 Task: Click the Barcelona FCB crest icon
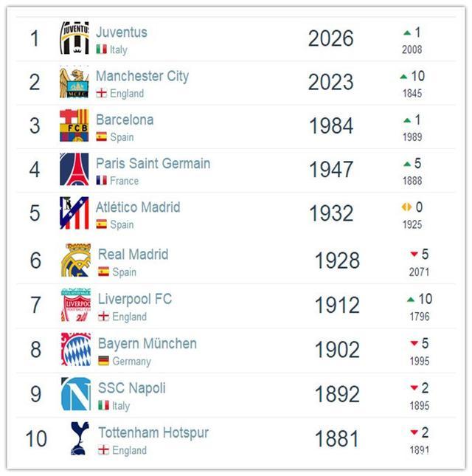74,125
